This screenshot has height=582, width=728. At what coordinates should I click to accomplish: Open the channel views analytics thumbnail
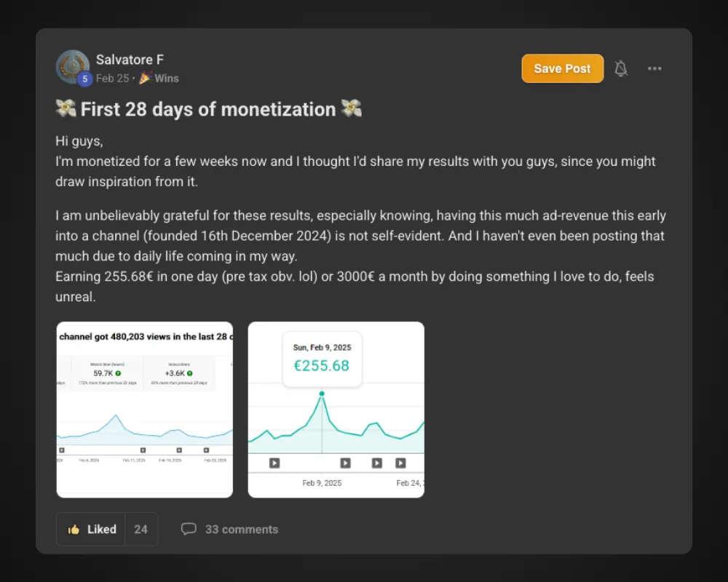(145, 410)
